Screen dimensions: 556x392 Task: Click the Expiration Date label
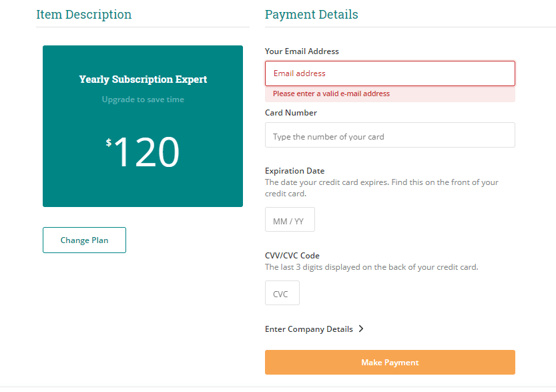pos(294,170)
